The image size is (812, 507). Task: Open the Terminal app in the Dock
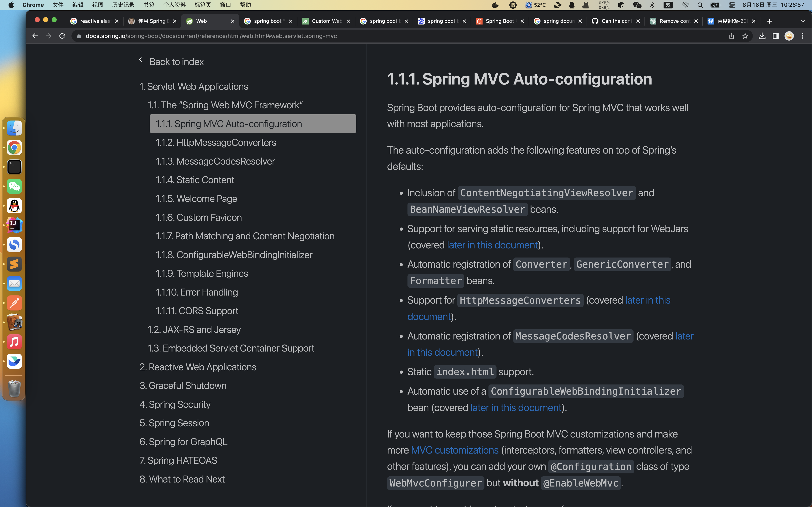[14, 167]
